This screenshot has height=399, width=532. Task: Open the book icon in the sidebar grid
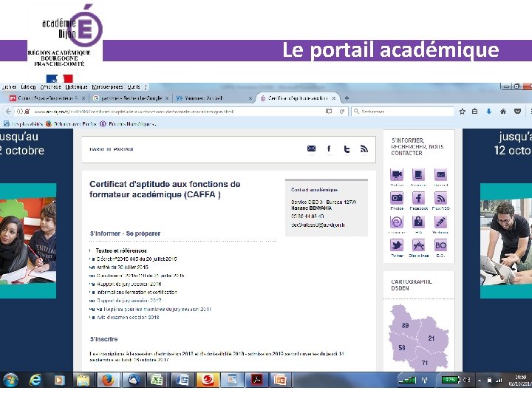click(x=418, y=175)
